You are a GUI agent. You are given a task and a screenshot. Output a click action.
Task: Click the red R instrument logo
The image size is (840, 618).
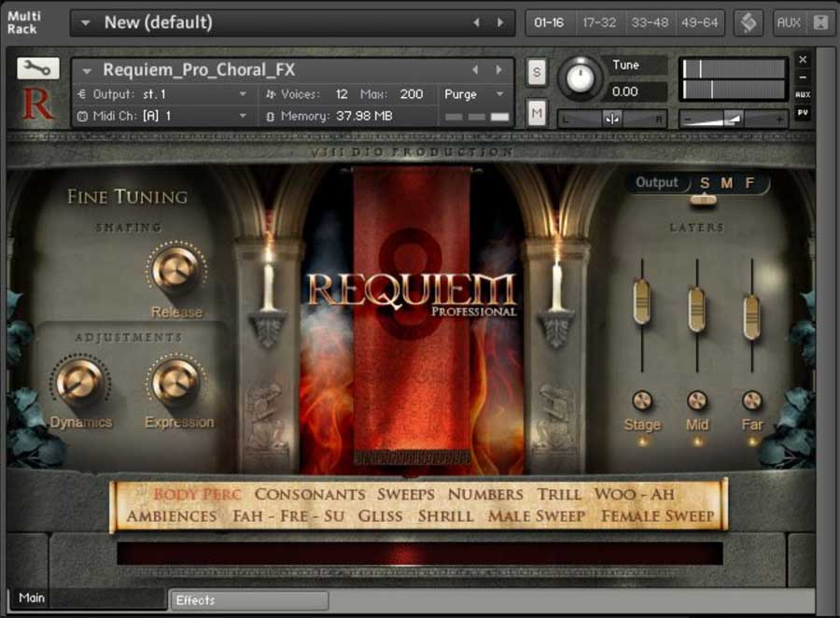pos(37,104)
